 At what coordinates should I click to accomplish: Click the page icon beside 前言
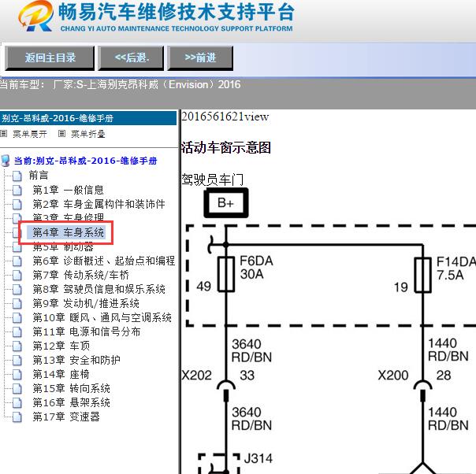pos(17,176)
